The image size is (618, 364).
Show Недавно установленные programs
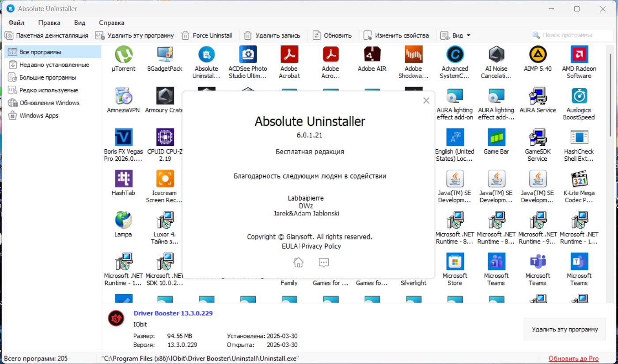53,65
